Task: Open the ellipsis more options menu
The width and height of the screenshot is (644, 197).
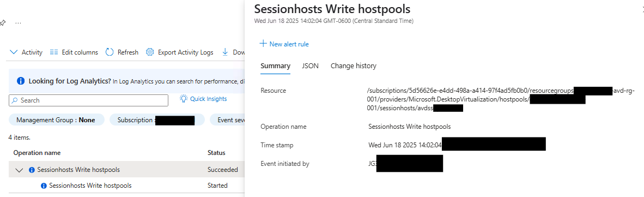Action: (x=18, y=23)
